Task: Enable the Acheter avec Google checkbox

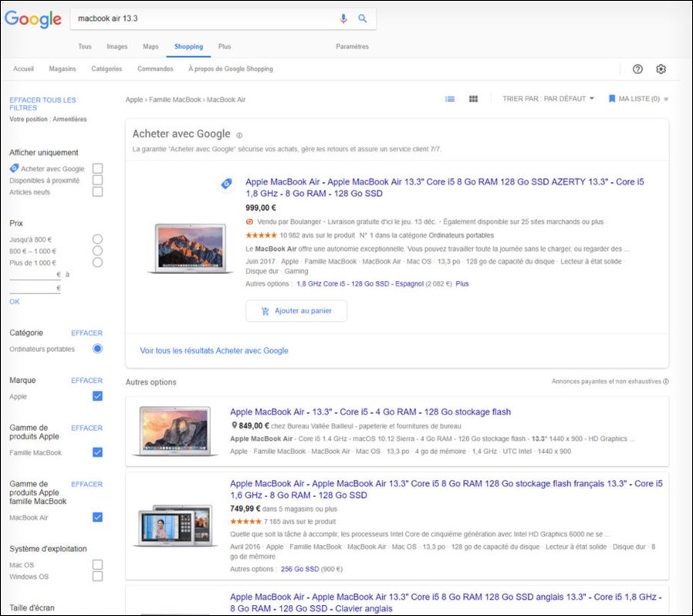Action: (x=98, y=168)
